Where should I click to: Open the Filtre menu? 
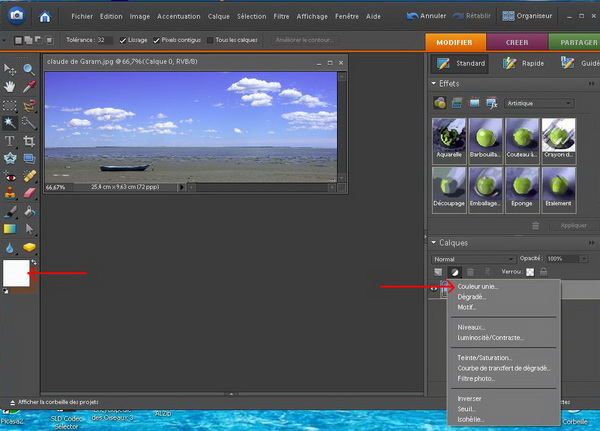(281, 16)
